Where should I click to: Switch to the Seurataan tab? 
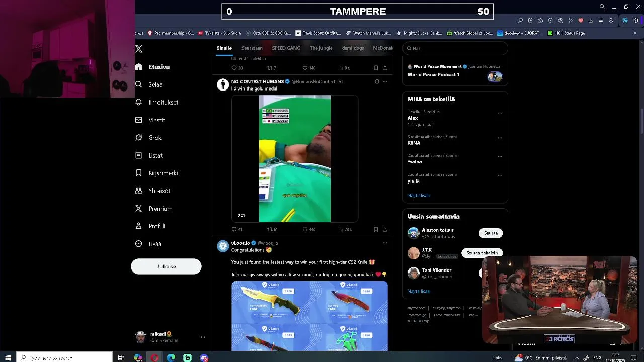(x=252, y=48)
